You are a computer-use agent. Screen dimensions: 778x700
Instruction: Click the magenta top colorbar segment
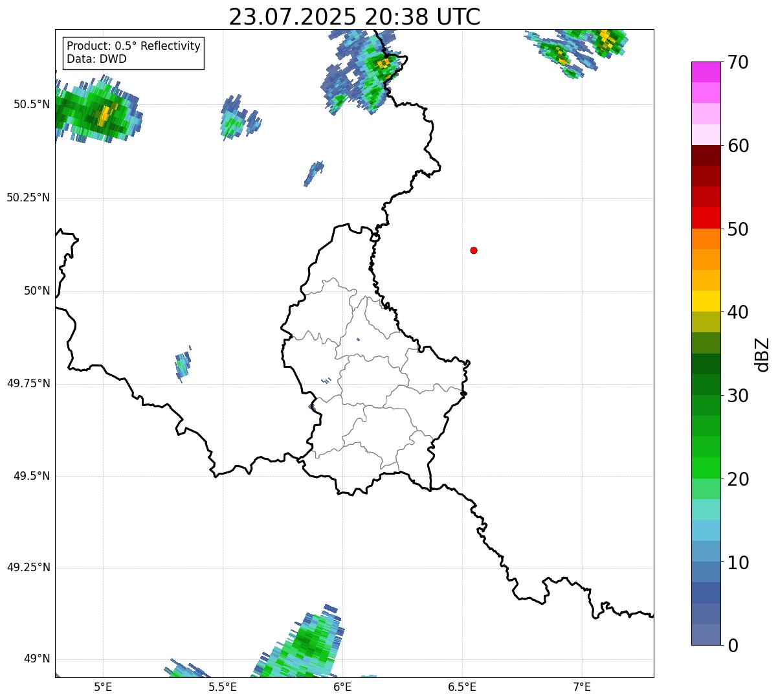click(706, 72)
